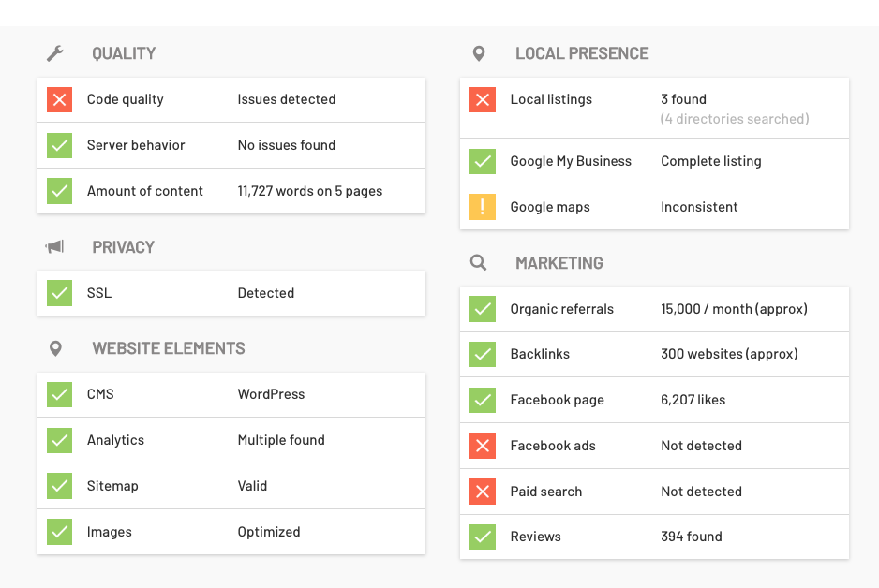Click the map pin icon beside Website Elements

pos(55,348)
